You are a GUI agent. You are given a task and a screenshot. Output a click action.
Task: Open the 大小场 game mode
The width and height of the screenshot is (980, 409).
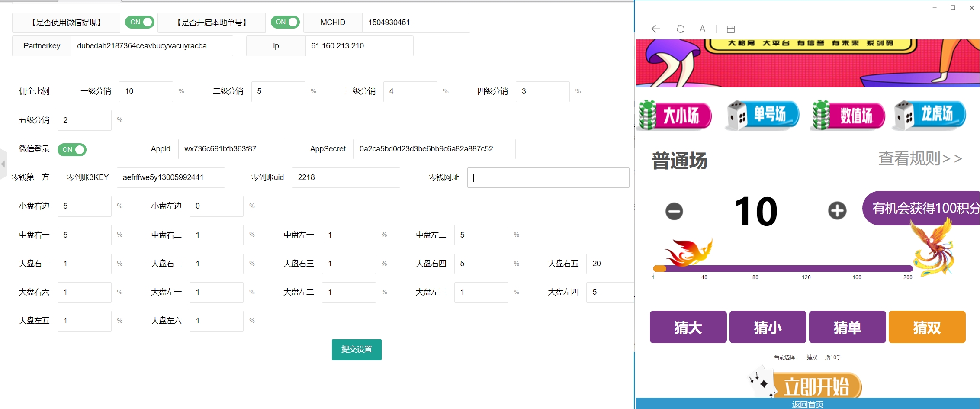pyautogui.click(x=675, y=116)
